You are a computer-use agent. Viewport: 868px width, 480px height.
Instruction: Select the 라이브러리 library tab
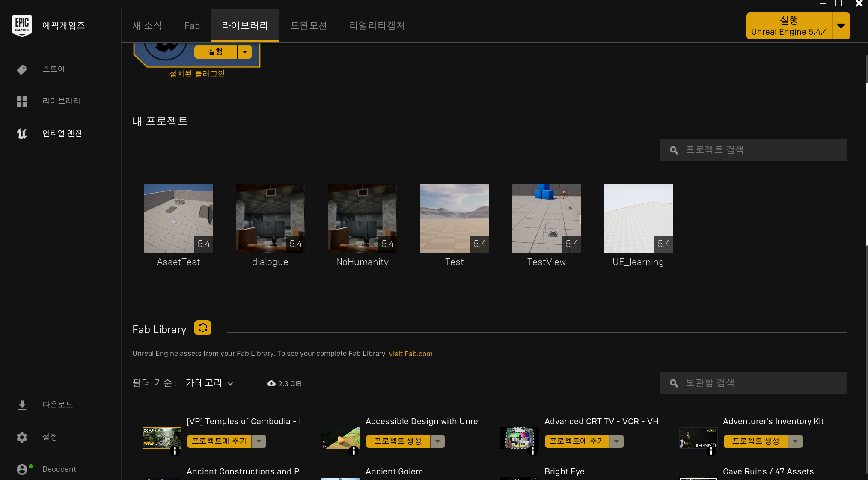click(245, 26)
